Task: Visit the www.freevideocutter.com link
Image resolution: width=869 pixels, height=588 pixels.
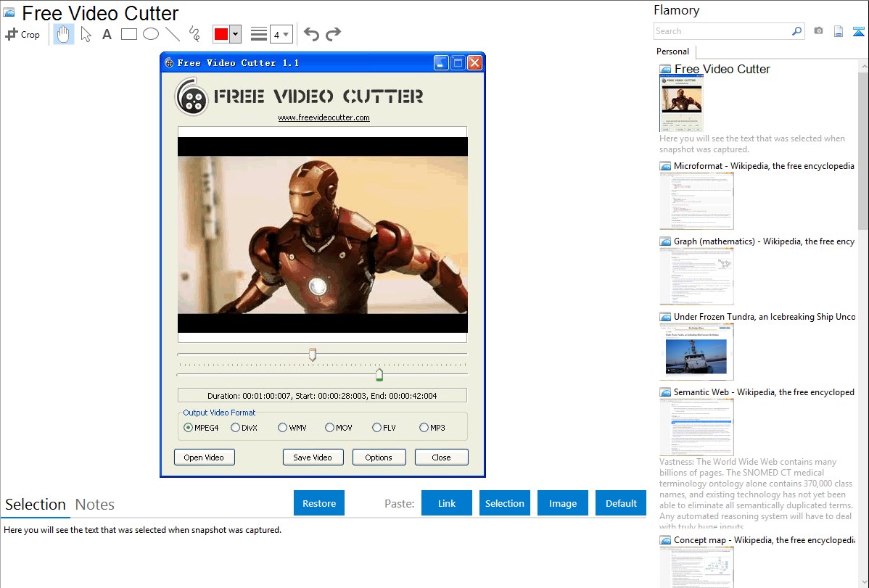Action: [324, 117]
